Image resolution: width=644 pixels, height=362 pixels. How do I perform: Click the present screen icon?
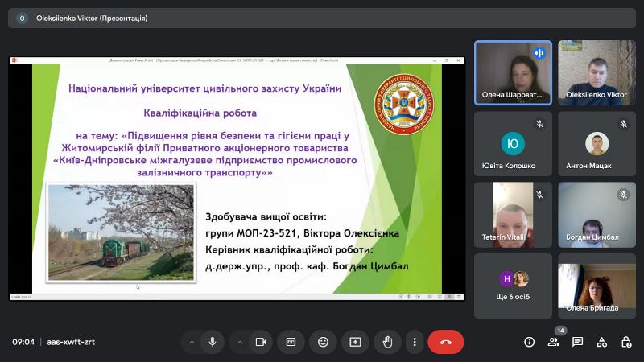pyautogui.click(x=355, y=342)
